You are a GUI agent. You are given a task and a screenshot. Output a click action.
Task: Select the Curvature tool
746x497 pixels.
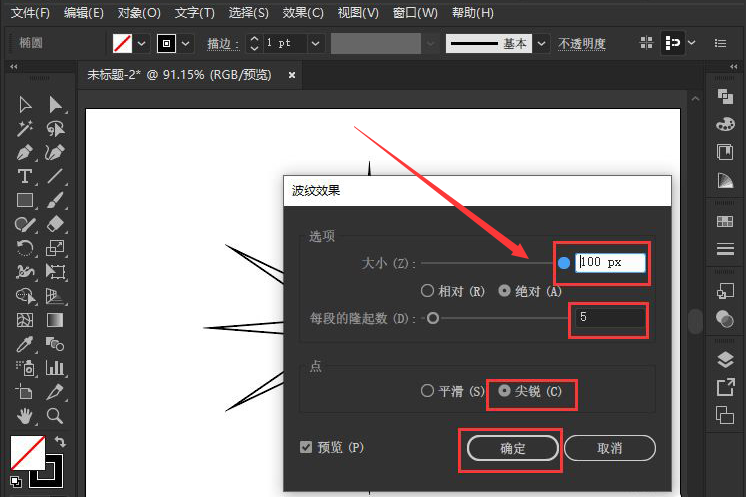(x=55, y=152)
